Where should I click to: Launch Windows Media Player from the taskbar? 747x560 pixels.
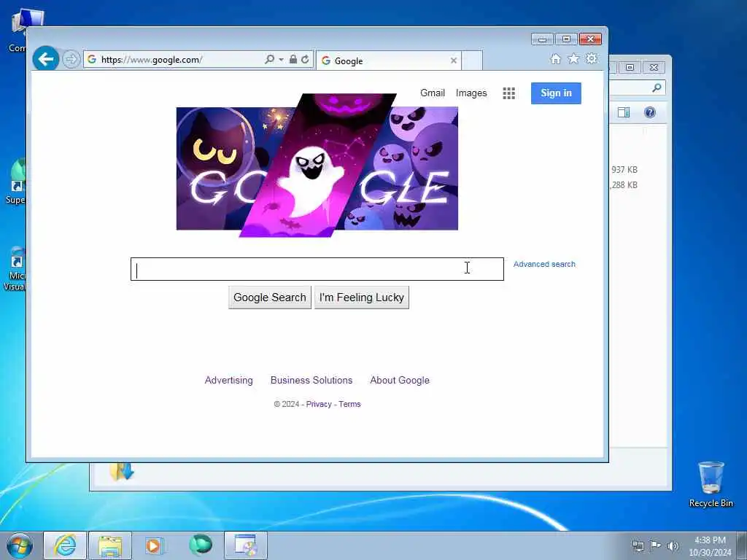(155, 545)
